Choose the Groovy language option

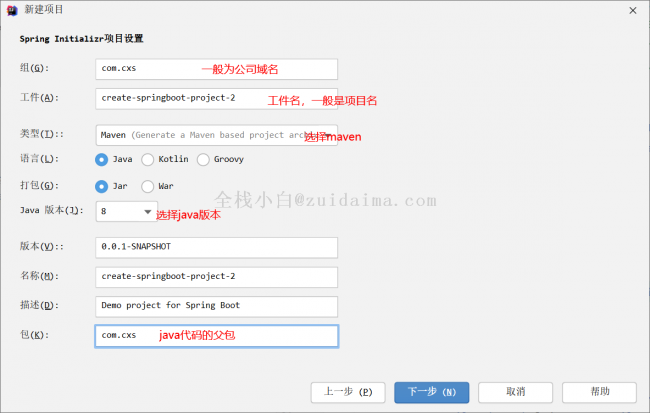click(204, 159)
